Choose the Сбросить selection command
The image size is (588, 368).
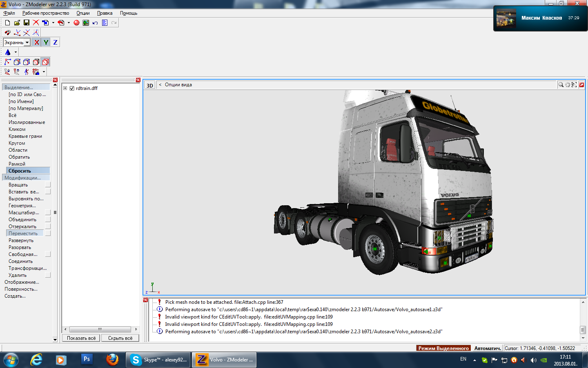tap(28, 171)
